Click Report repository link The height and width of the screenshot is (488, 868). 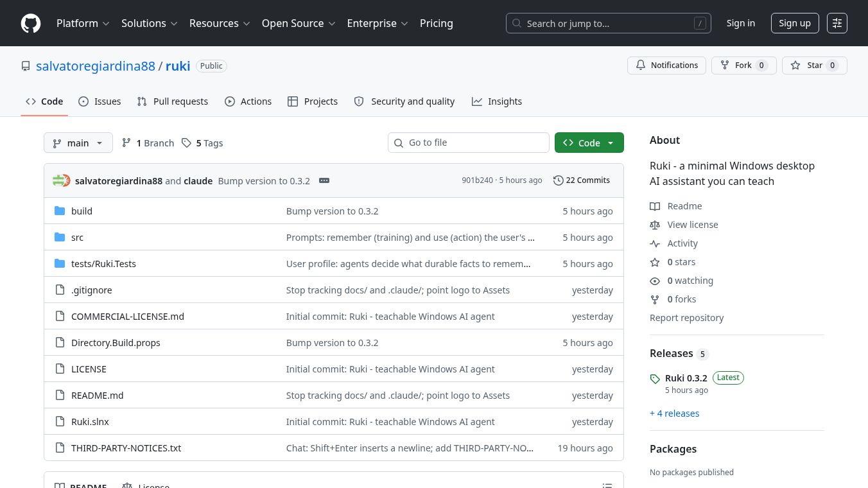(x=686, y=318)
